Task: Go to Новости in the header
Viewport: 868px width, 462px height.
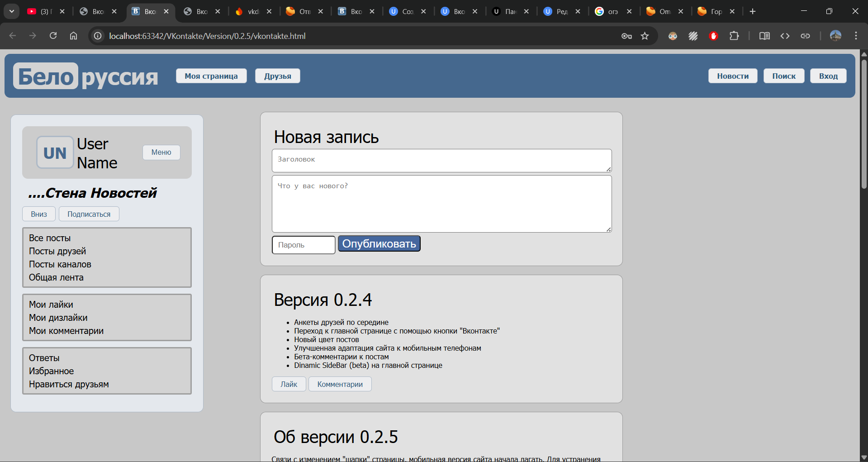Action: (733, 76)
